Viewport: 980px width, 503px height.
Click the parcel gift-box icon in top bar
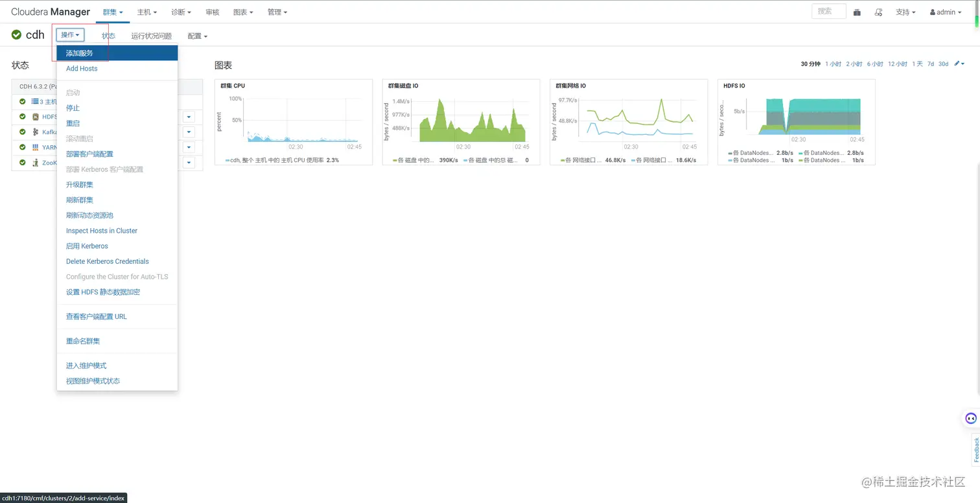tap(857, 12)
